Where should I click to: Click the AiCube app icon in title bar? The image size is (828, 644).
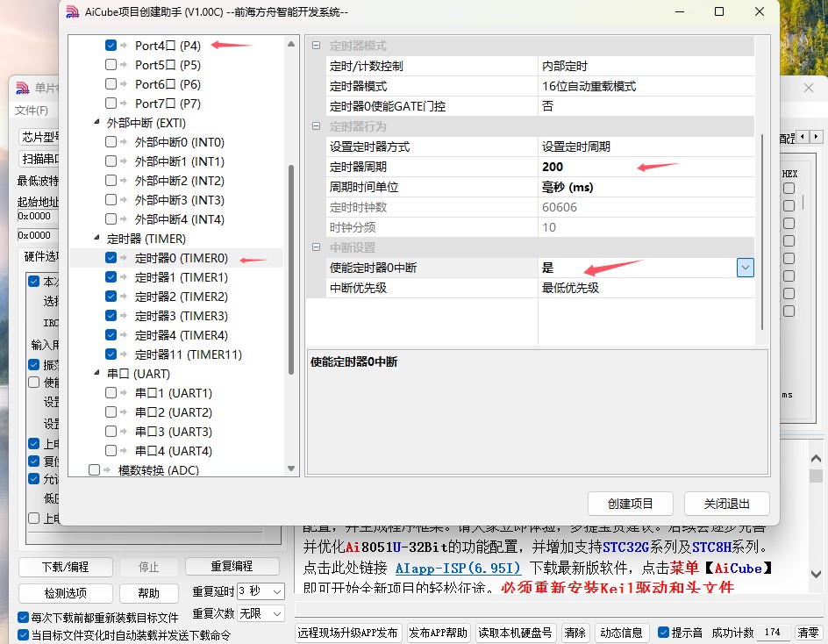pyautogui.click(x=72, y=11)
